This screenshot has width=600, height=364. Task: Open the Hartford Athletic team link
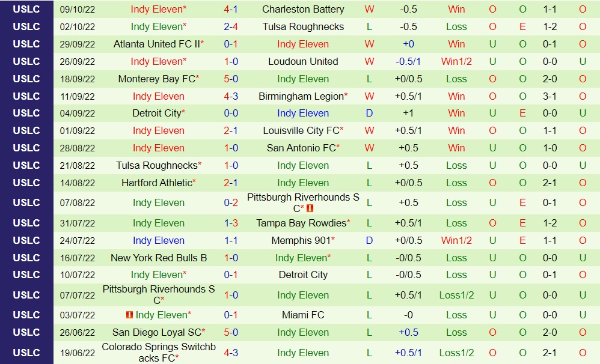pyautogui.click(x=157, y=183)
